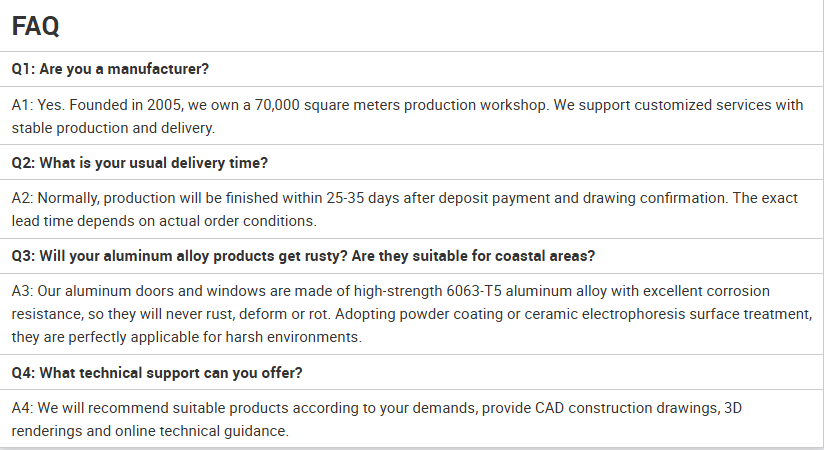Click the year '2005' in answer A1
Image resolution: width=824 pixels, height=450 pixels.
pos(164,105)
